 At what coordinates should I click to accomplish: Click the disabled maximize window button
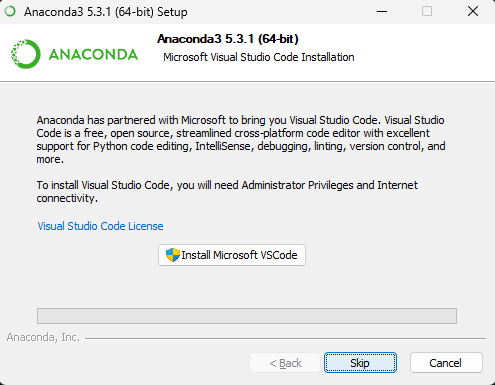[427, 11]
